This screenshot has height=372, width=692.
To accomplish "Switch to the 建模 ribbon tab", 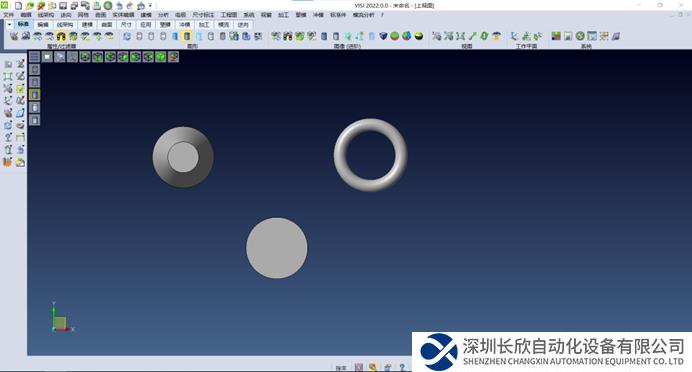I will (87, 25).
